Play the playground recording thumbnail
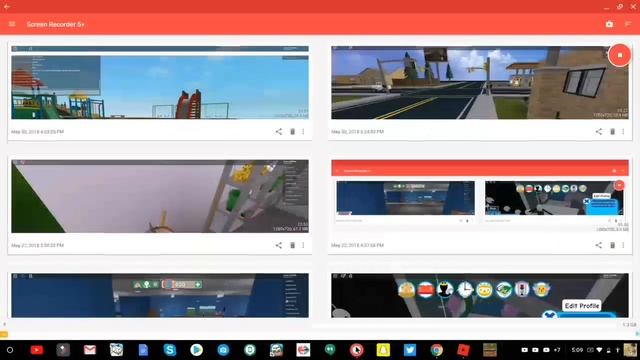This screenshot has height=360, width=640. tap(160, 82)
